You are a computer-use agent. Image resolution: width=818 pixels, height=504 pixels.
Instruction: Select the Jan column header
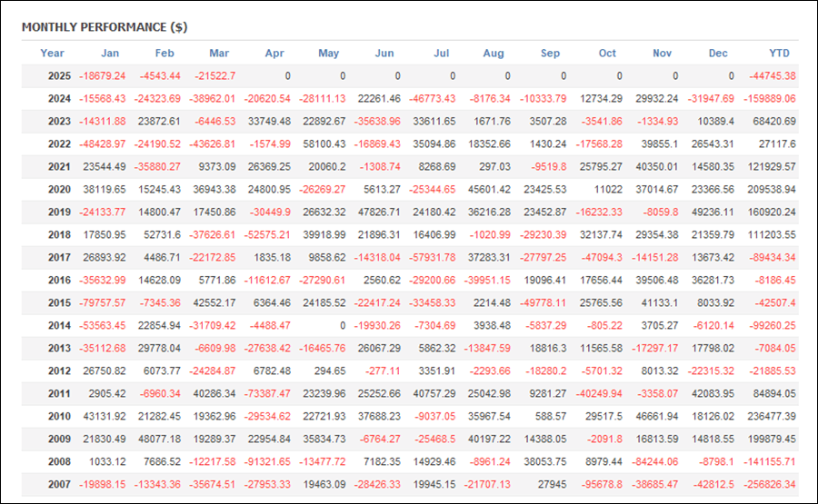coord(110,54)
